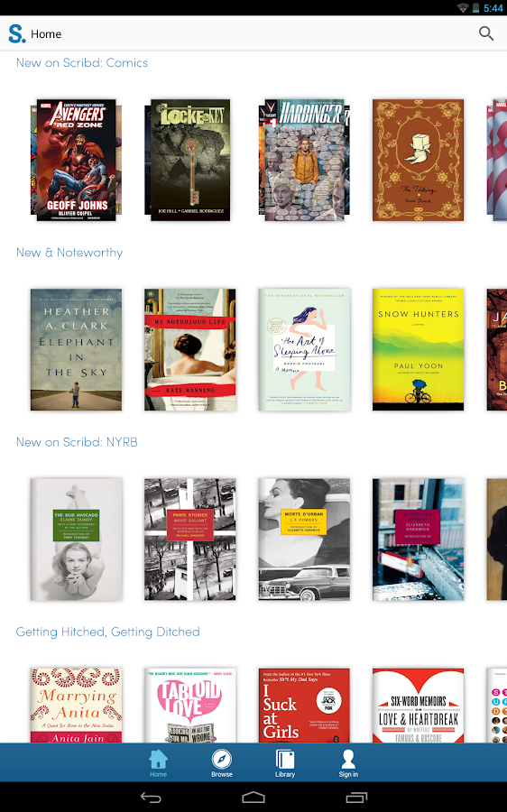Viewport: 507px width, 812px height.
Task: Open Getting Hitched, Getting Ditched section
Action: click(x=107, y=632)
